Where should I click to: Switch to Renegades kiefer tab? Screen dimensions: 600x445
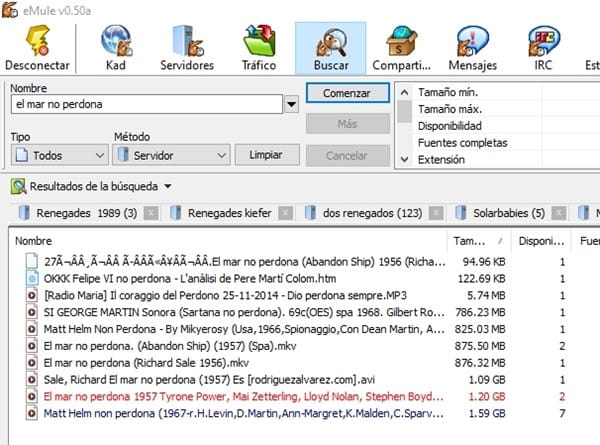(x=230, y=213)
